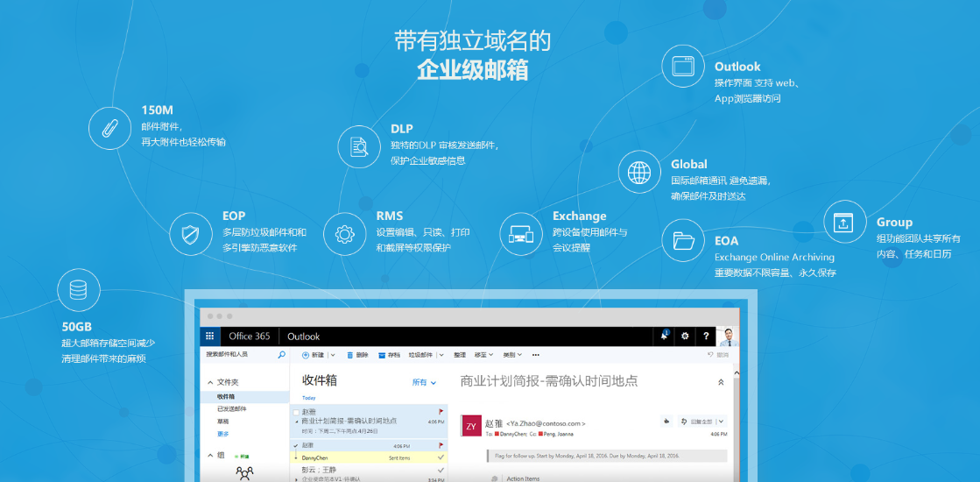Screen dimensions: 980x482
Task: Click the user profile photo
Action: 727,337
